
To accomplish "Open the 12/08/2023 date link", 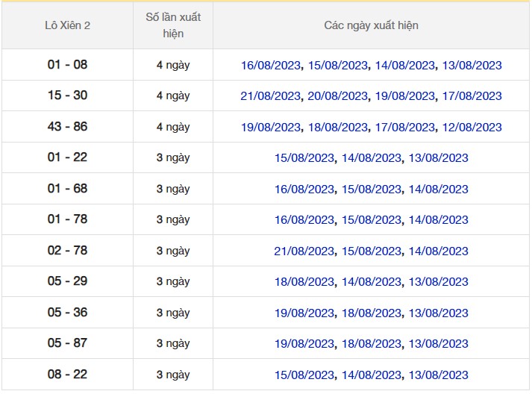I will pyautogui.click(x=472, y=128).
